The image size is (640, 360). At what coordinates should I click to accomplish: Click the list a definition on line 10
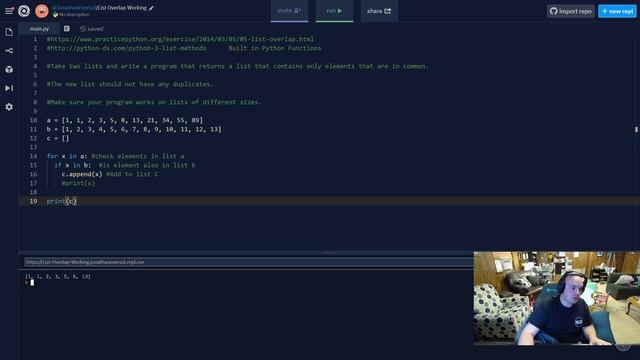[124, 120]
